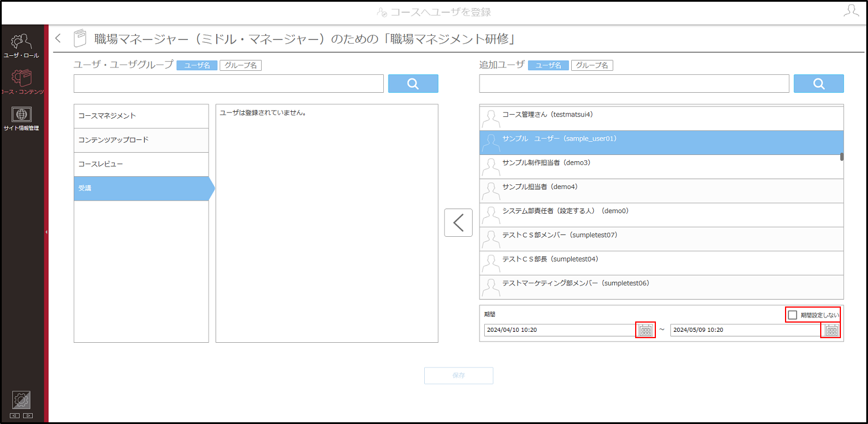The height and width of the screenshot is (424, 868).
Task: Click the small left arrow at sidebar bottom
Action: [14, 415]
